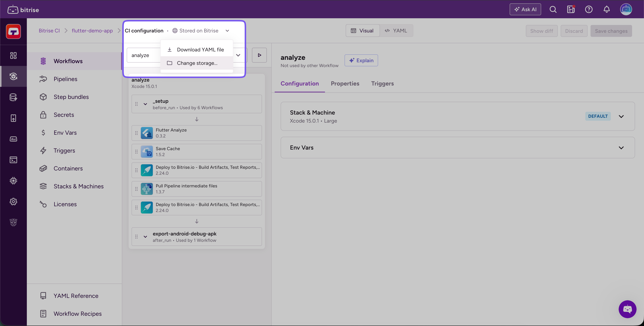Open the database lightning icon in left rail
This screenshot has width=644, height=326.
[x=13, y=97]
